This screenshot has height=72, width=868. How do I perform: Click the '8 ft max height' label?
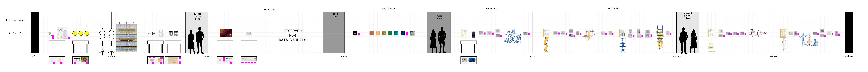click(x=16, y=20)
